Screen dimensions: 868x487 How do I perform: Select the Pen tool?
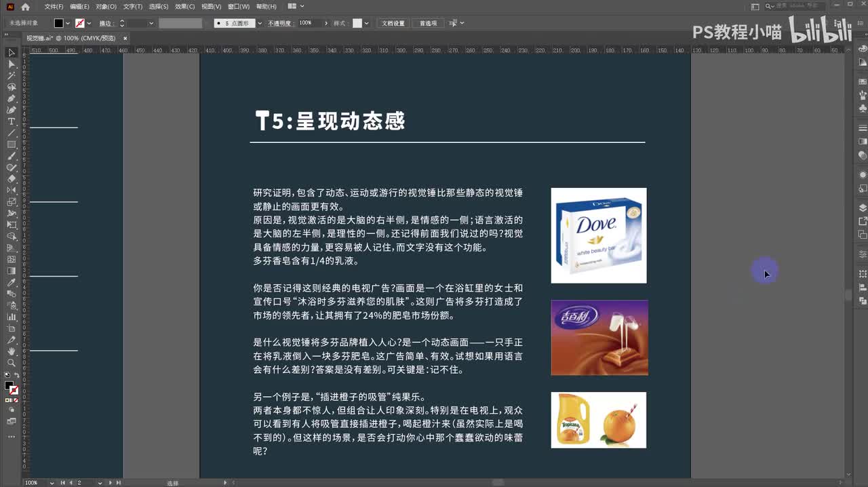(x=12, y=98)
